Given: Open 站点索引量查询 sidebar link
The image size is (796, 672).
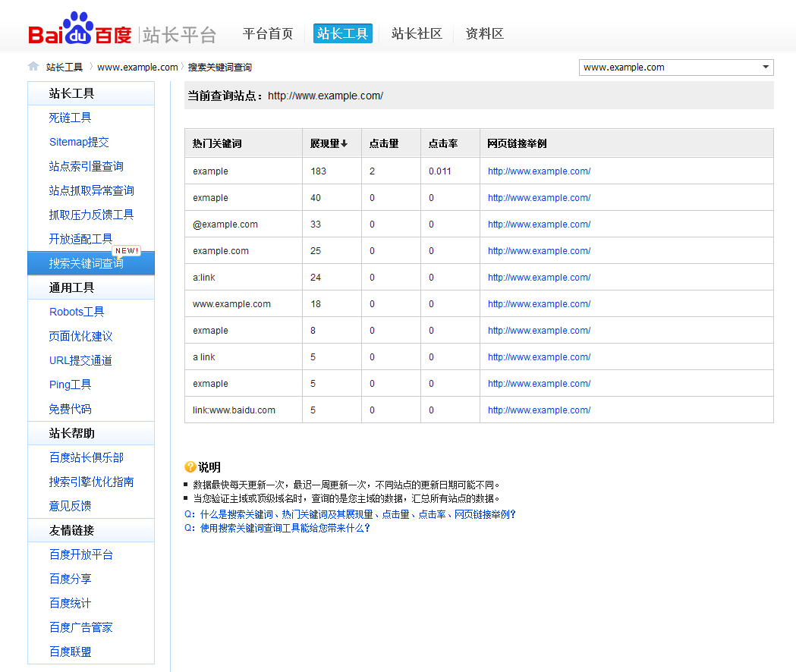Looking at the screenshot, I should 87,166.
